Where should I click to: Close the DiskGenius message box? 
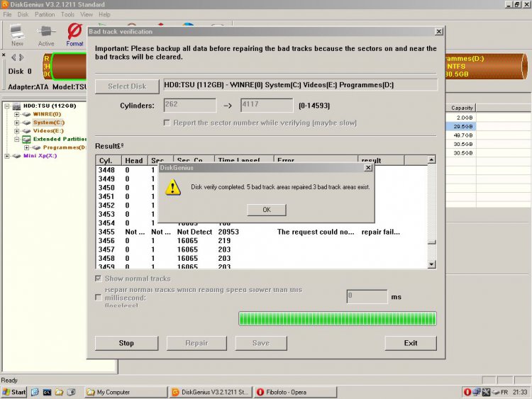point(368,168)
